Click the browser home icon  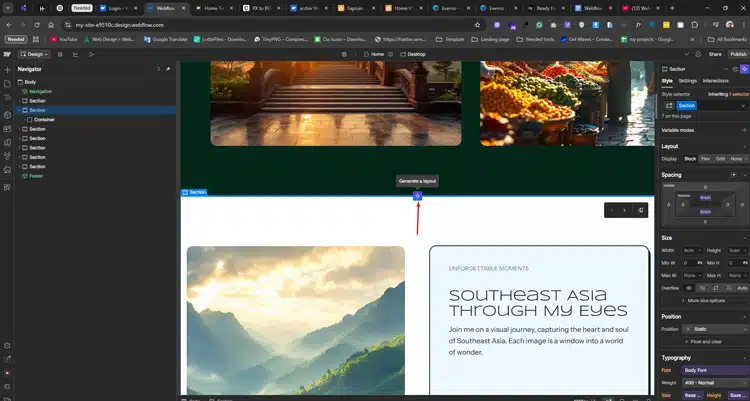pyautogui.click(x=51, y=25)
